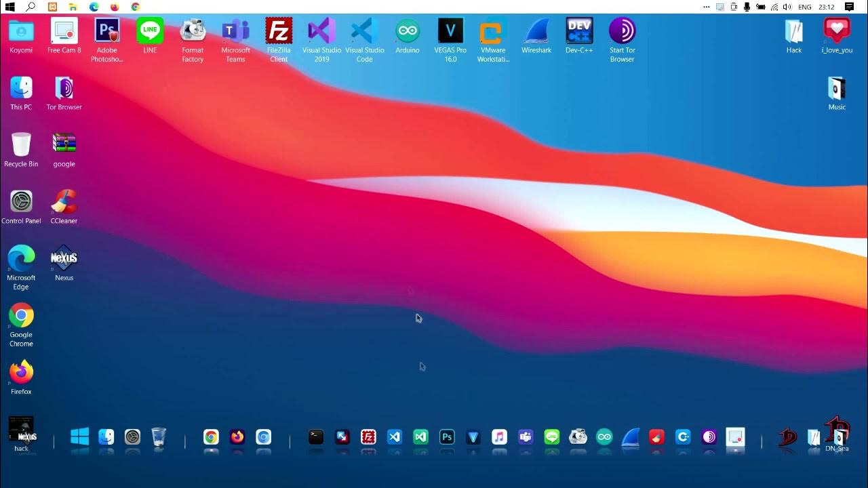Open the i_love_you desktop icon
The image size is (868, 488).
pyautogui.click(x=837, y=36)
